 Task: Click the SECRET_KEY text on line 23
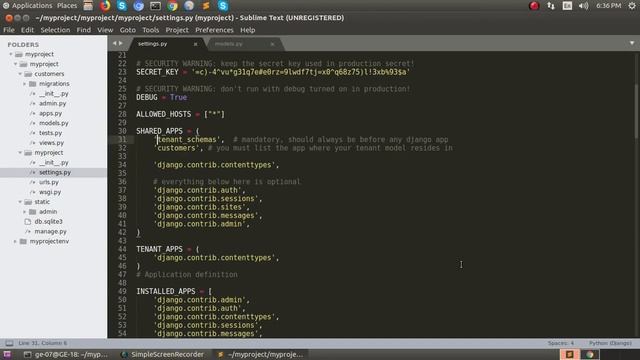tap(157, 72)
